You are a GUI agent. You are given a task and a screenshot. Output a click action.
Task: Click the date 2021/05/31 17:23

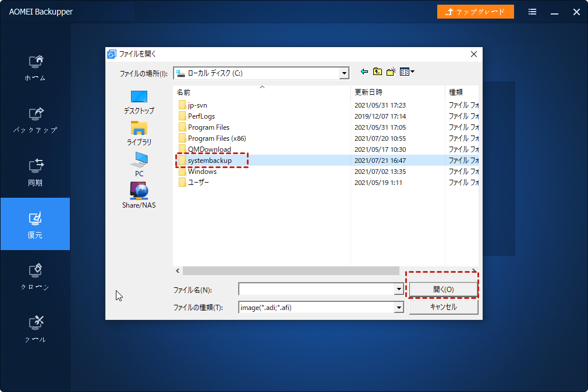click(x=380, y=105)
